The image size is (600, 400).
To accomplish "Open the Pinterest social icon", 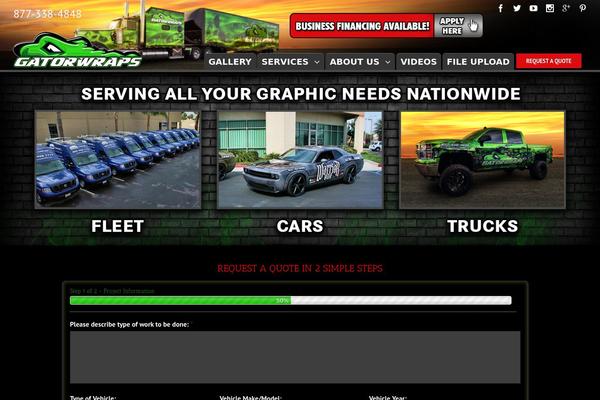I will tap(582, 8).
